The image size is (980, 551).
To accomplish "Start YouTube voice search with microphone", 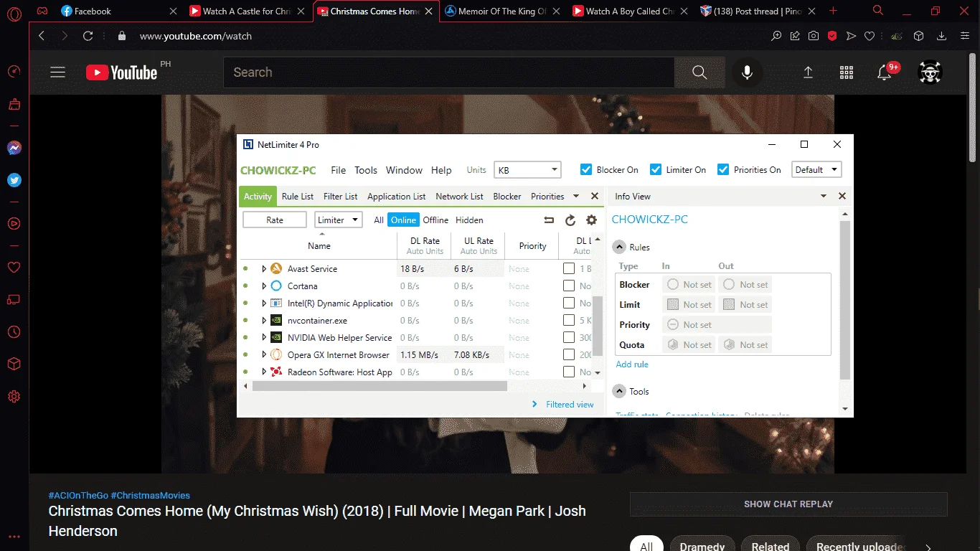I will 747,72.
